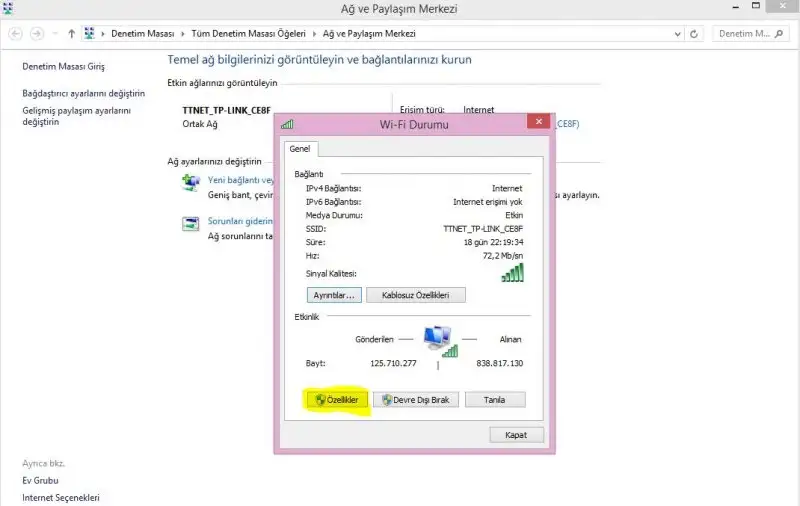Click the highlighted Özellikler button
The width and height of the screenshot is (800, 506).
click(x=337, y=399)
